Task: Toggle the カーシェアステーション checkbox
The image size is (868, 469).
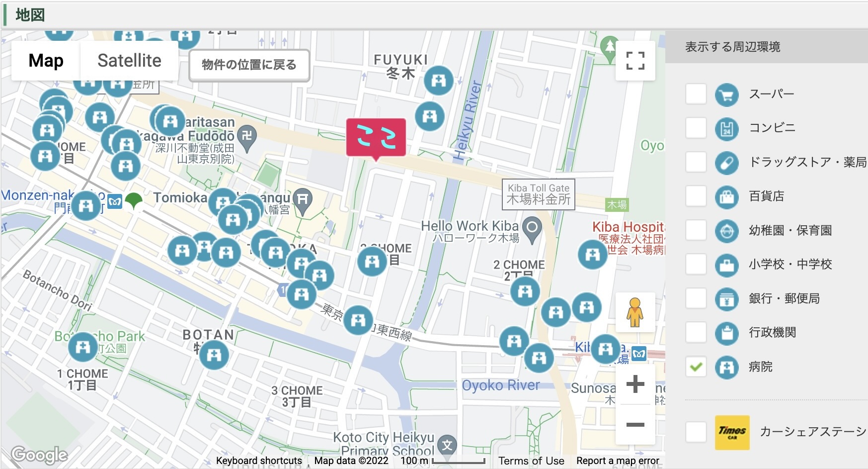Action: (696, 432)
